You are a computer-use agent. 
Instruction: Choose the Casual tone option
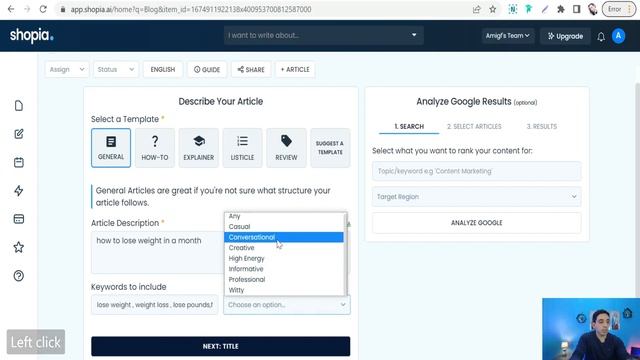[x=284, y=227]
